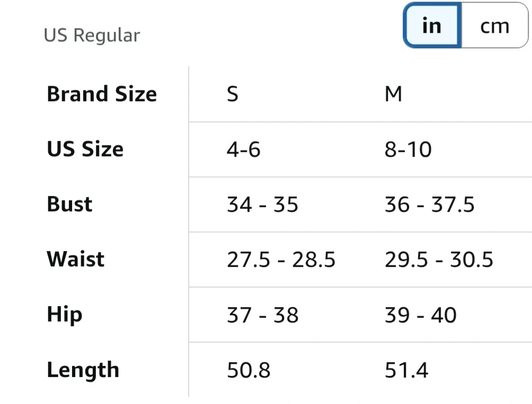The width and height of the screenshot is (532, 404).
Task: Switch size units to cm
Action: (494, 25)
